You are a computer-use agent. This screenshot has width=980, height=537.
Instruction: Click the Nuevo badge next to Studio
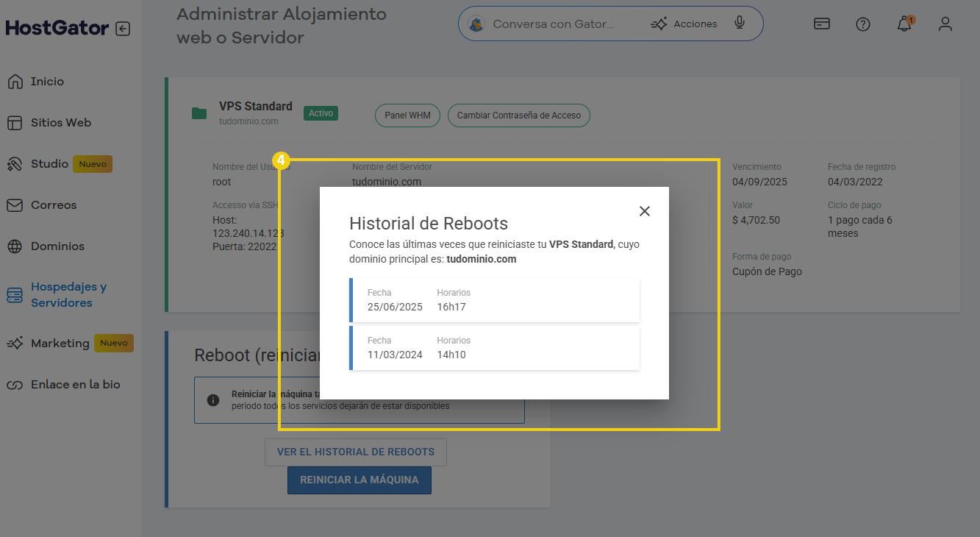click(93, 164)
